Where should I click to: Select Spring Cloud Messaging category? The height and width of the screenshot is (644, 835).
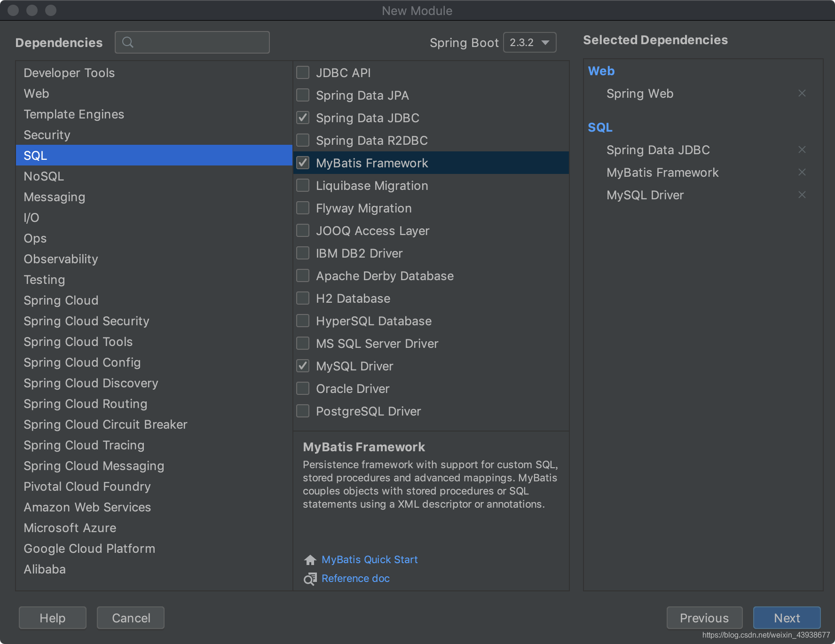pyautogui.click(x=154, y=466)
